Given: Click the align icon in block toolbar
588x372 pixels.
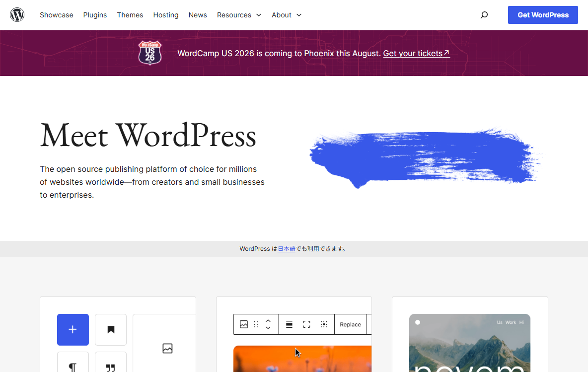Looking at the screenshot, I should pos(289,324).
